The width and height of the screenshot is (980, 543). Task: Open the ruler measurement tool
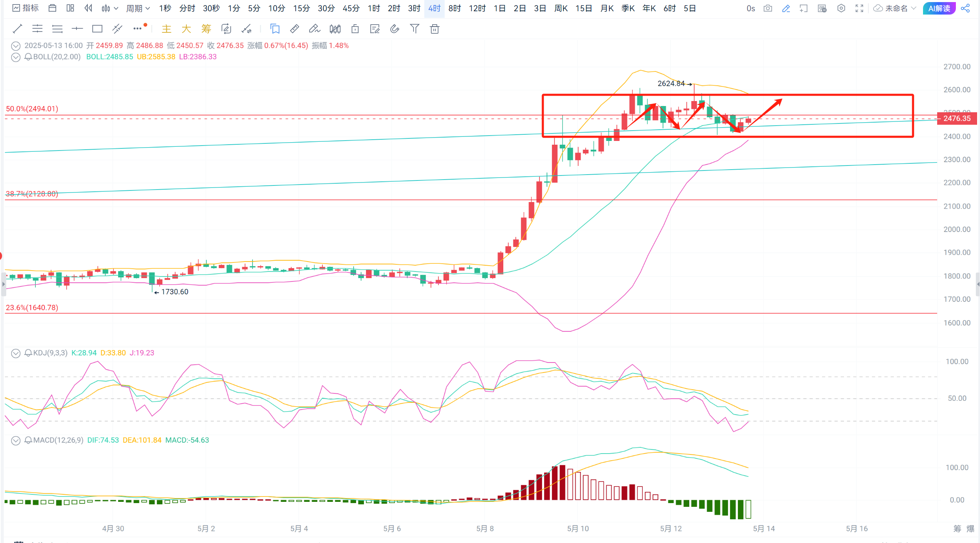294,29
